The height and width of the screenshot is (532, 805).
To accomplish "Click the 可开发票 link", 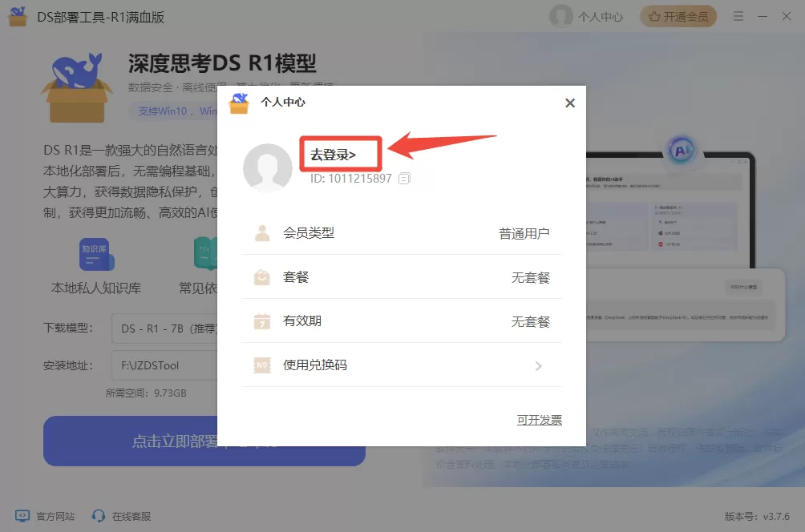I will tap(539, 420).
